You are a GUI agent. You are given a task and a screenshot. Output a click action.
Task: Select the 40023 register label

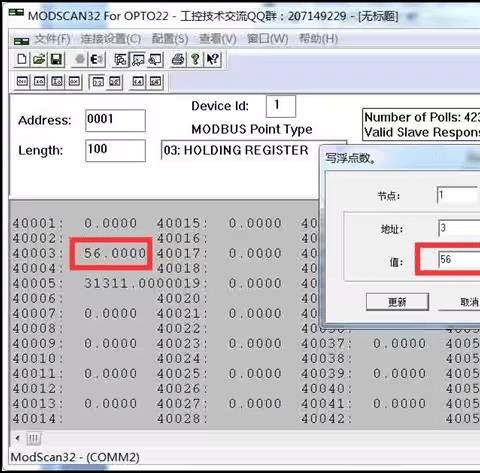(x=182, y=343)
